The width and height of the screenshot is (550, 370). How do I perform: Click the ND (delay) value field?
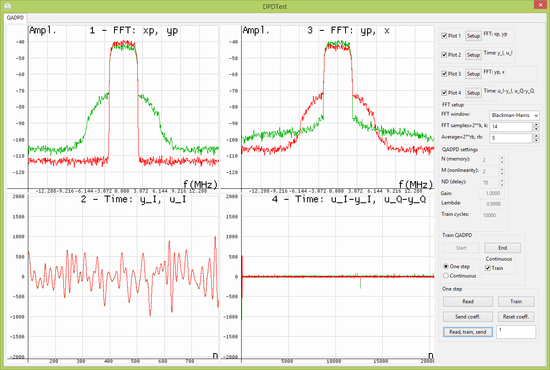point(489,182)
